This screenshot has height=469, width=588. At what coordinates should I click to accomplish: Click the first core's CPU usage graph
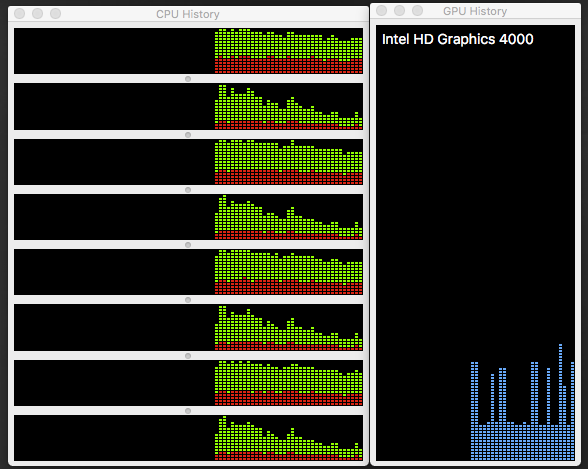tap(188, 51)
